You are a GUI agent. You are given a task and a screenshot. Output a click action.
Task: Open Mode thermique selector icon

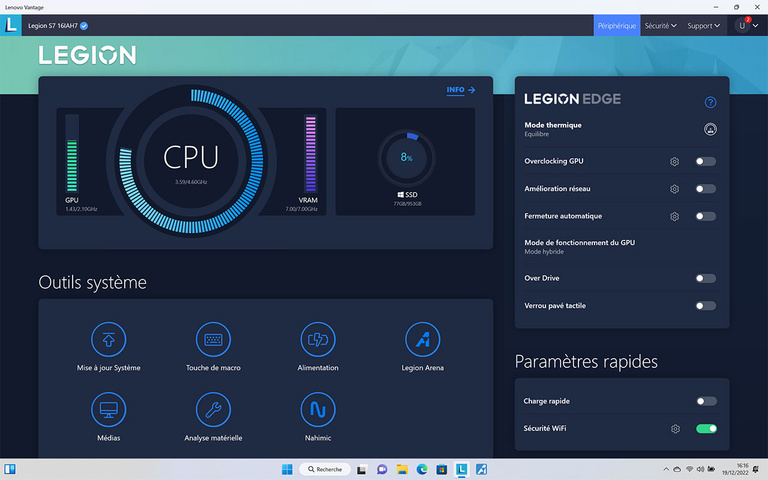710,129
